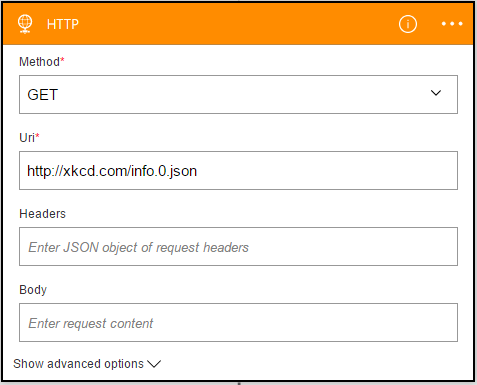The image size is (477, 385).
Task: Click the Method field label
Action: 39,62
